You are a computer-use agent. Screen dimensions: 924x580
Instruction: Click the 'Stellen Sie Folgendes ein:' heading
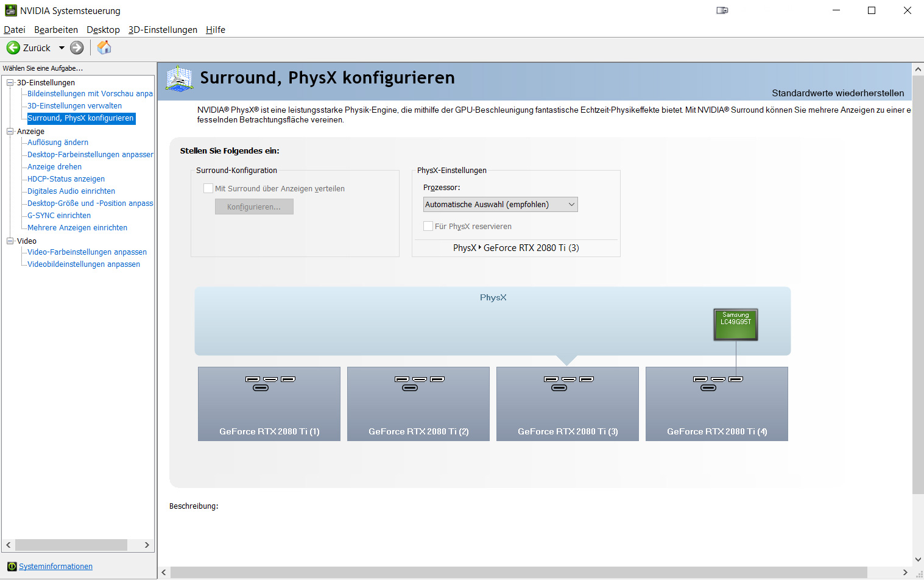point(230,150)
